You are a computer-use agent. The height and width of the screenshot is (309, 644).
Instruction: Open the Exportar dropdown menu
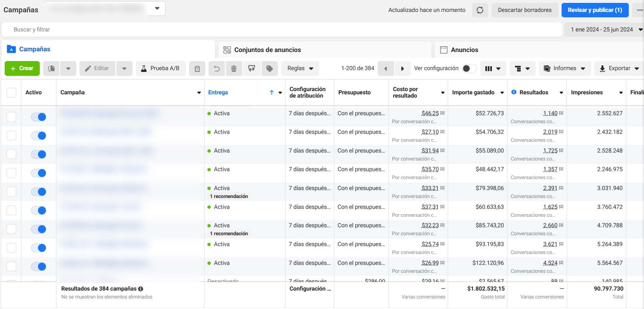pos(619,68)
